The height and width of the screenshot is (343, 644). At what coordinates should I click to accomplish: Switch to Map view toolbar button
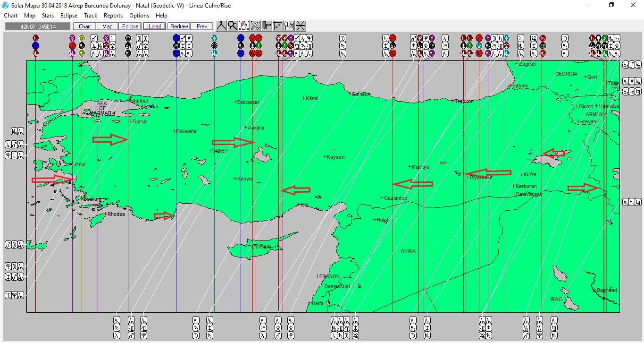(x=108, y=26)
